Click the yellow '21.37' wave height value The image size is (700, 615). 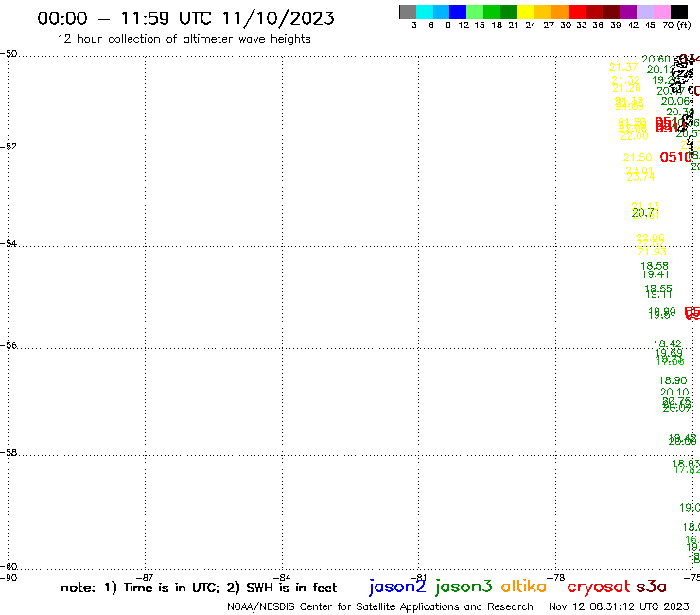pyautogui.click(x=623, y=67)
